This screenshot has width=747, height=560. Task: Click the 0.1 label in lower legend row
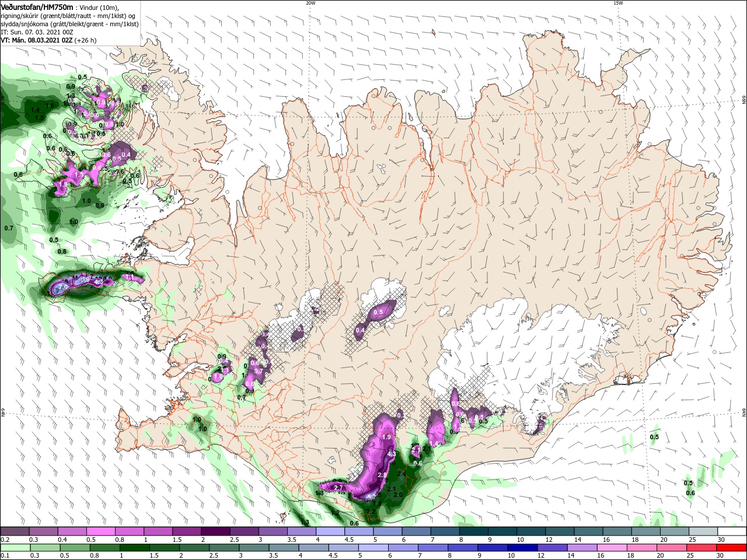tap(5, 556)
